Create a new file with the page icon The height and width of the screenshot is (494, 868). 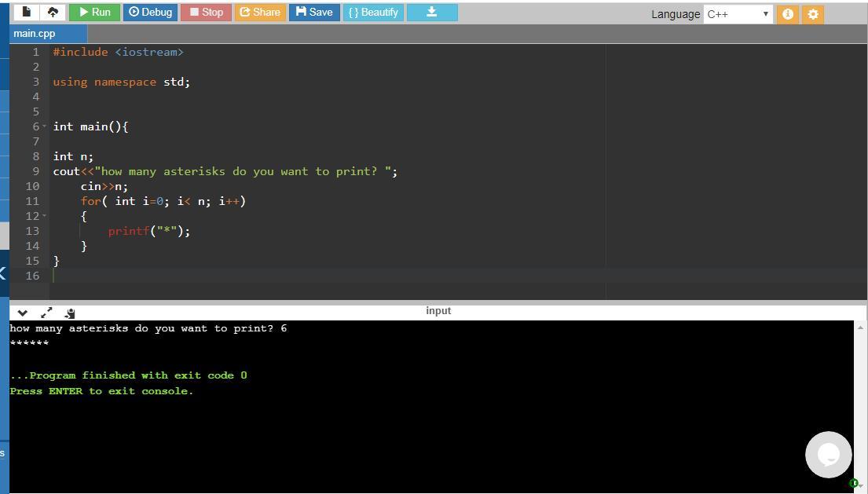(x=26, y=12)
